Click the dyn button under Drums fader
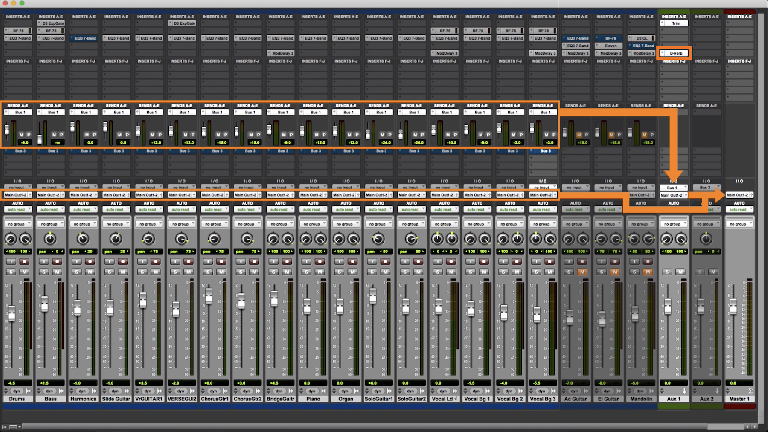Viewport: 768px width, 432px height. (x=16, y=391)
